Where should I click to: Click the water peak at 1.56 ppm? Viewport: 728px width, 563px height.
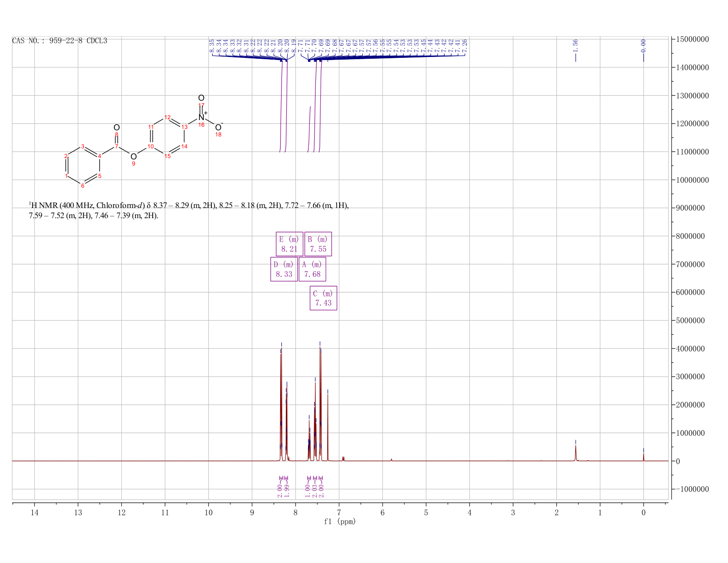(x=575, y=453)
